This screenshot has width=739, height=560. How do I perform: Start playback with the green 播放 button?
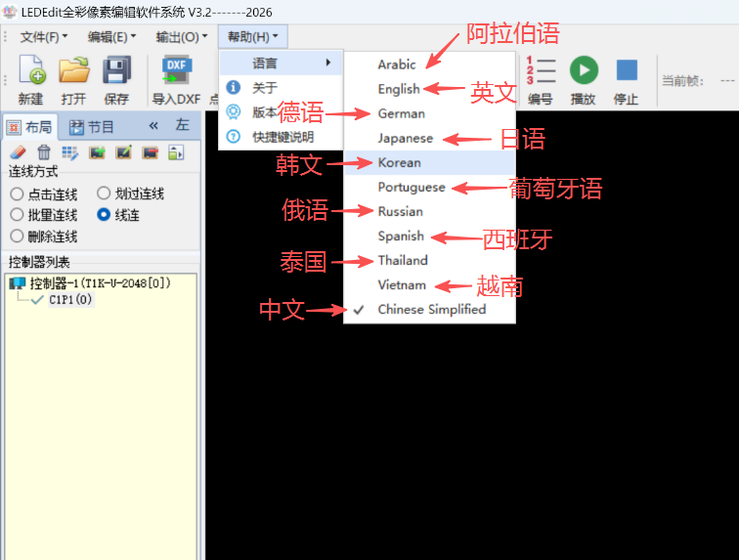coord(584,70)
